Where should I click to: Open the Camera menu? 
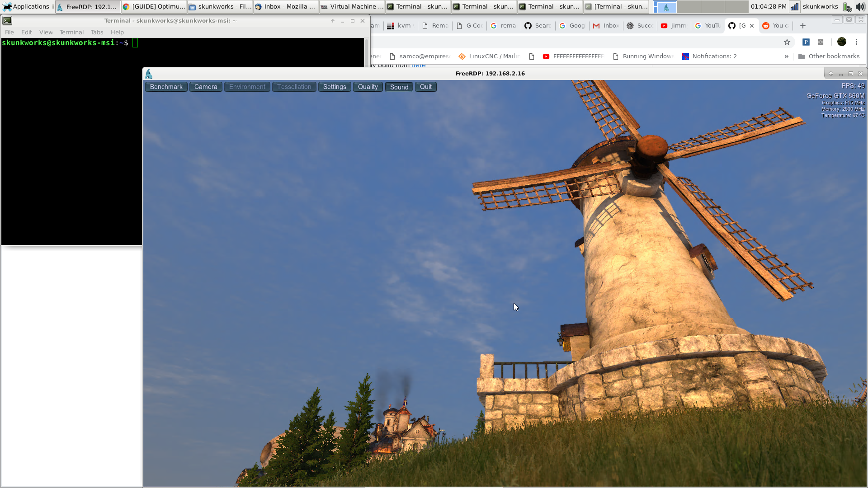tap(206, 87)
